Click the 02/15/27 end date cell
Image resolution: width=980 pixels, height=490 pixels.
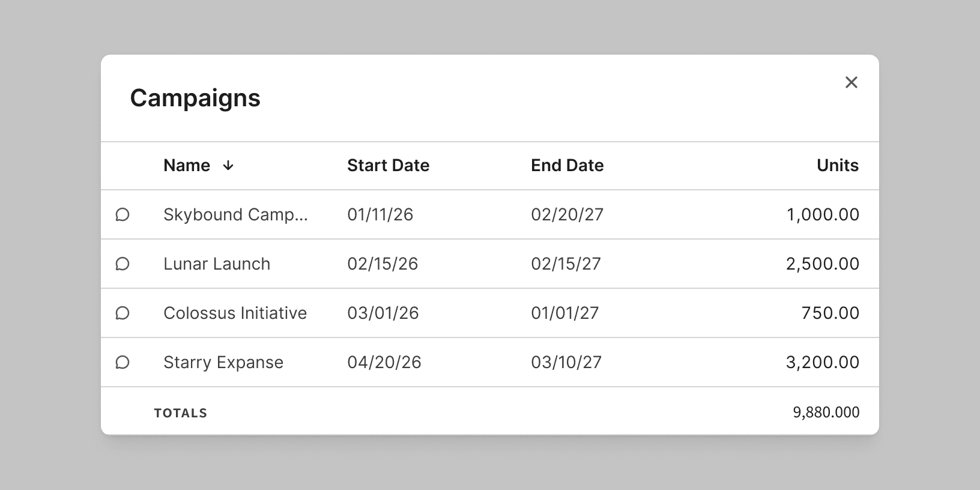pos(566,264)
